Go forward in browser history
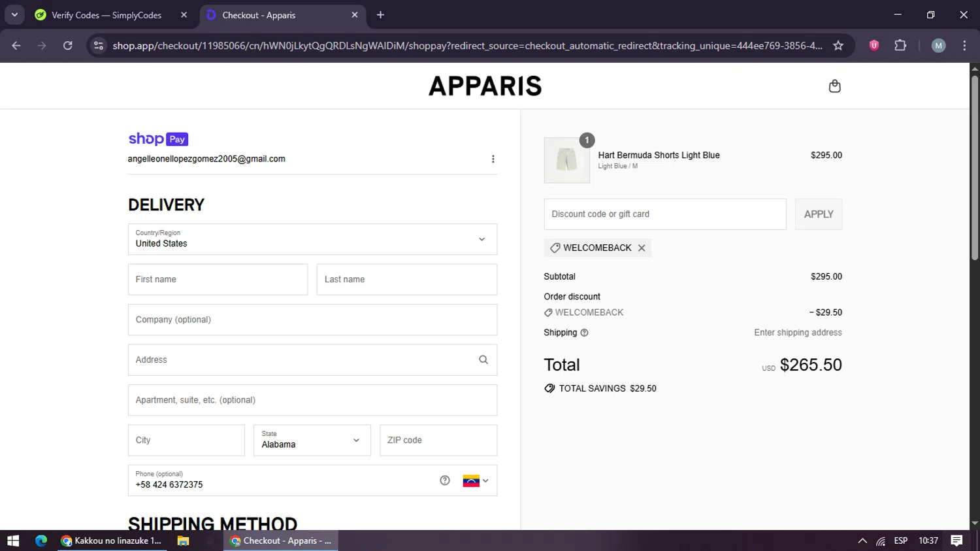 pos(42,45)
